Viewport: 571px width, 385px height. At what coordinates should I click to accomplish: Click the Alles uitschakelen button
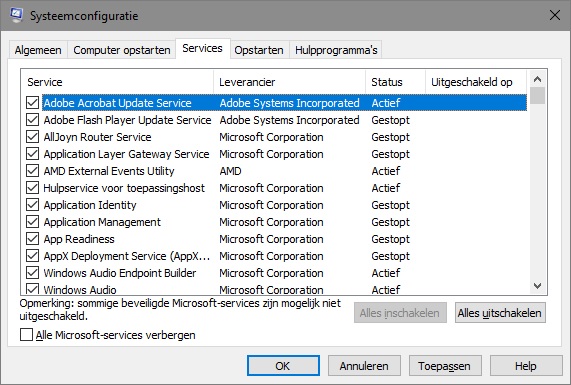pyautogui.click(x=500, y=313)
